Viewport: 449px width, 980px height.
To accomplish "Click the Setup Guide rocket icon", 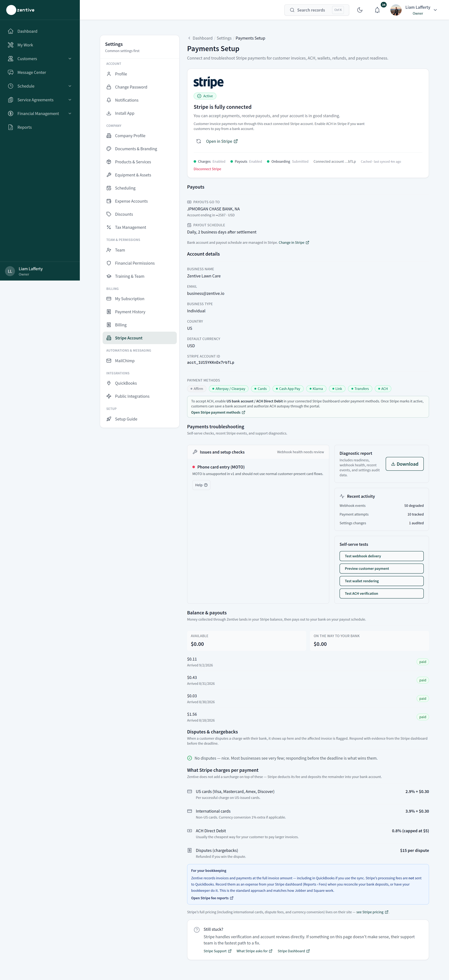I will coord(109,419).
